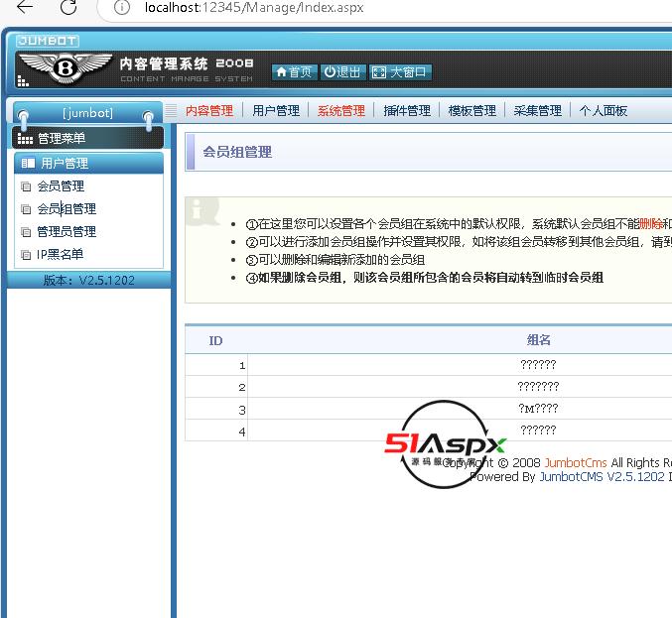The height and width of the screenshot is (618, 672).
Task: Click the group name ???????
Action: coord(538,387)
